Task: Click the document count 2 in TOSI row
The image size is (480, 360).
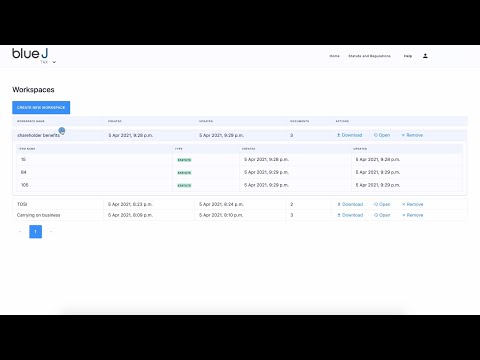Action: click(292, 204)
